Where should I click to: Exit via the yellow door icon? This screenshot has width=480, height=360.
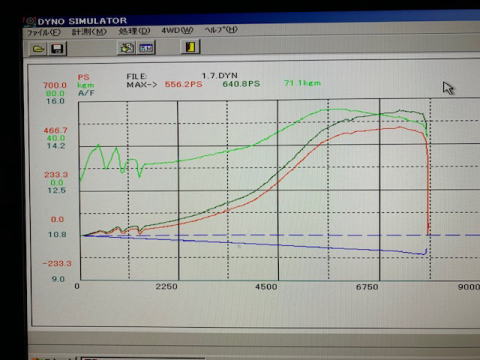tap(191, 46)
